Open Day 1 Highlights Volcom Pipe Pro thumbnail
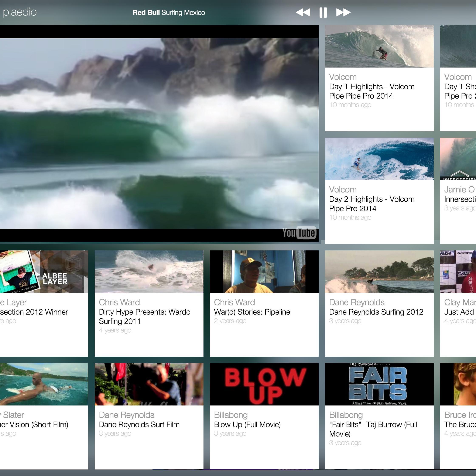 pos(379,46)
